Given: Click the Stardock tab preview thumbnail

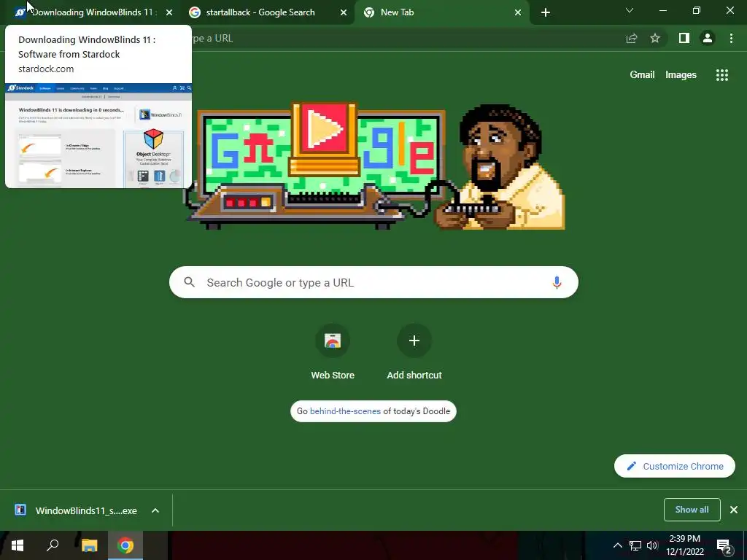Looking at the screenshot, I should click(x=98, y=136).
